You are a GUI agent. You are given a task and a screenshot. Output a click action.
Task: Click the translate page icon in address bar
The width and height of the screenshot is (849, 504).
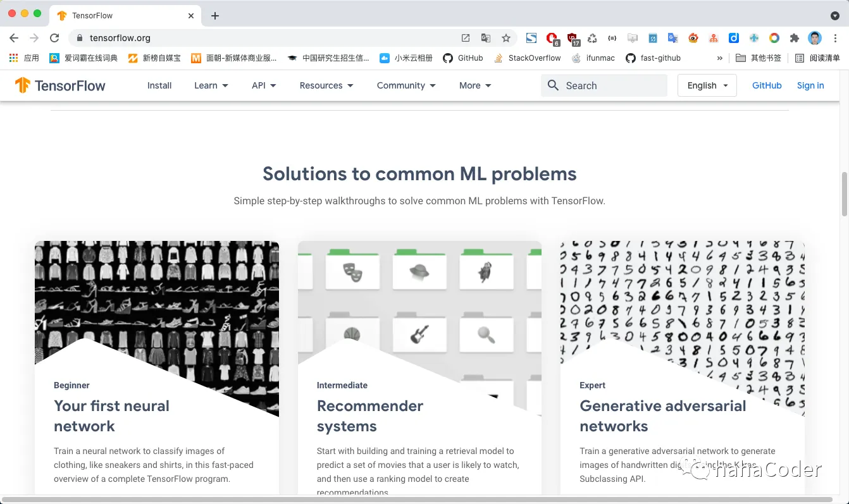(486, 38)
